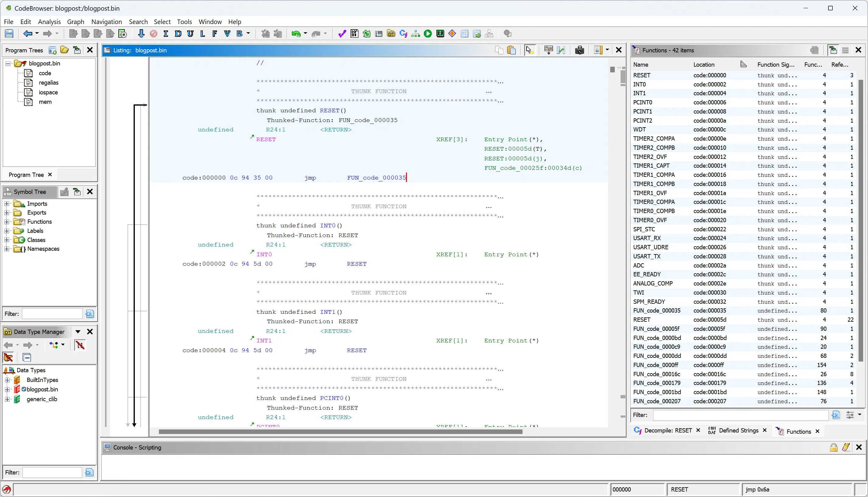Undo the last action with the green arrow
Image resolution: width=868 pixels, height=497 pixels.
click(296, 33)
